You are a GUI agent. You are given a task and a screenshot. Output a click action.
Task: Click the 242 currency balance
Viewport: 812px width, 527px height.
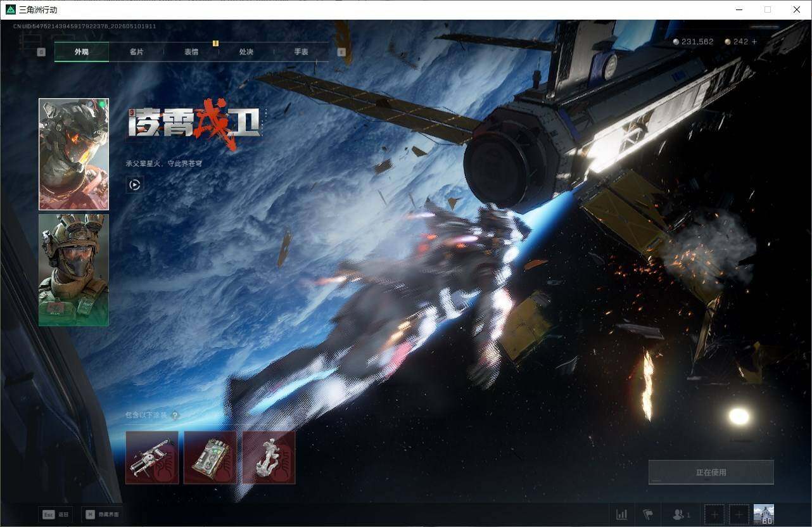click(x=737, y=42)
